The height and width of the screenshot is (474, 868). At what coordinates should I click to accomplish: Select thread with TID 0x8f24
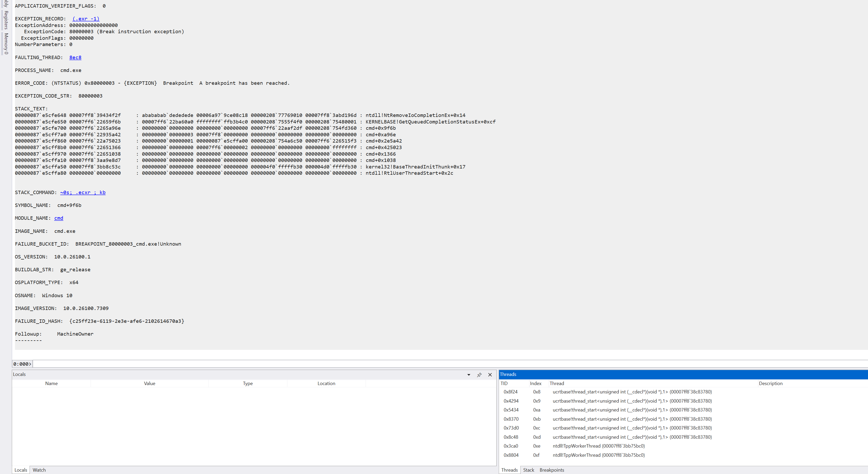(x=510, y=392)
